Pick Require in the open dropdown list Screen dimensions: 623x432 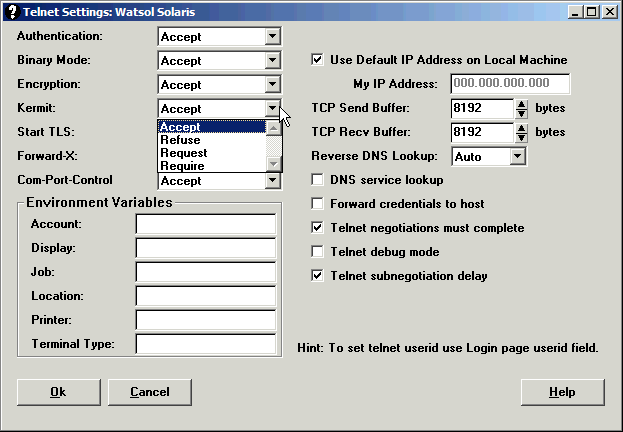[182, 166]
